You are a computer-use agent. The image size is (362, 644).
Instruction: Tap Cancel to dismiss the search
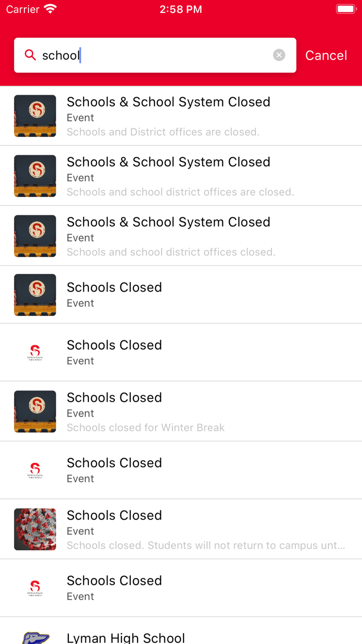click(326, 55)
